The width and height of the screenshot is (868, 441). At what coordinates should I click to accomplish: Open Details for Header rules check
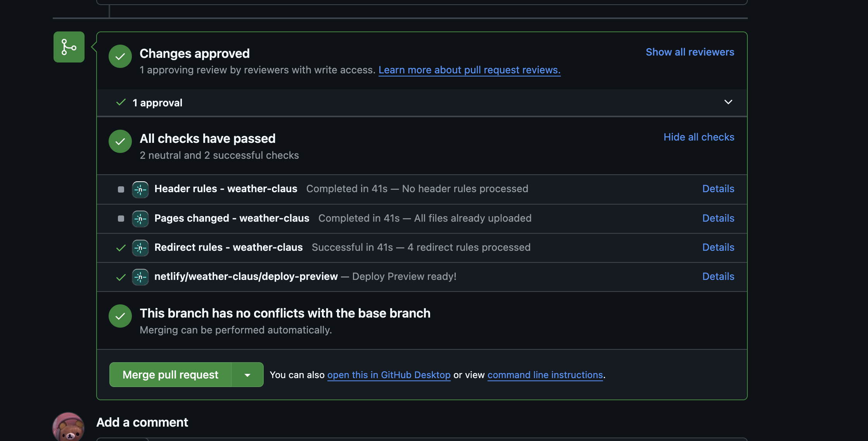(x=718, y=189)
